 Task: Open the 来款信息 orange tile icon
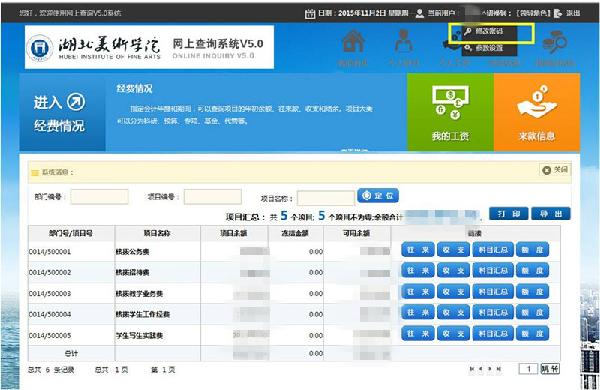click(537, 101)
